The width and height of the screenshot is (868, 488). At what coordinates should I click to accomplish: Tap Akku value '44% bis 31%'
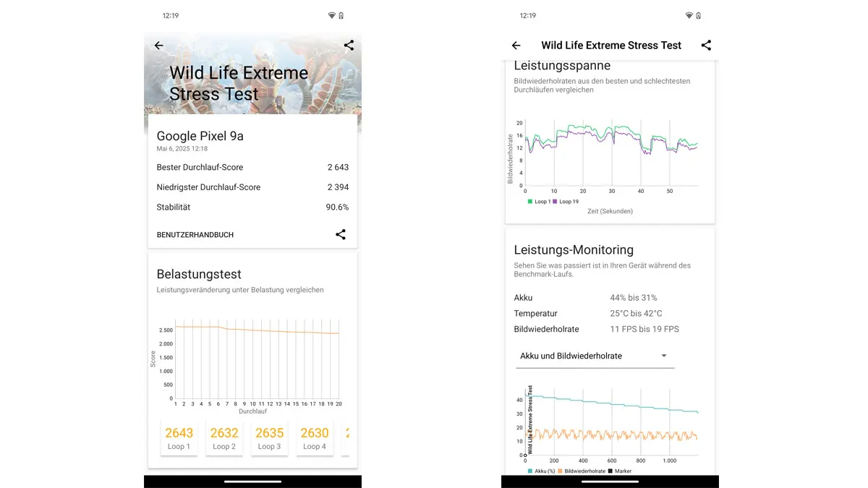pos(634,298)
